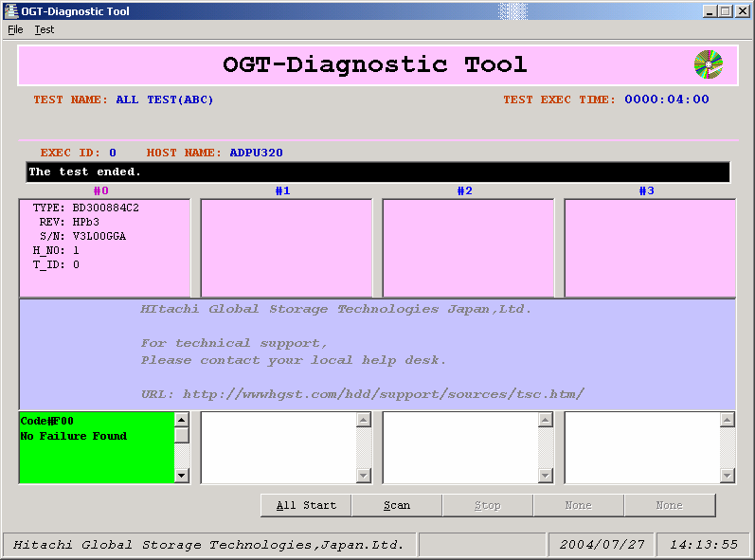This screenshot has height=560, width=755.
Task: Click down arrow in #2 result box
Action: (x=545, y=476)
